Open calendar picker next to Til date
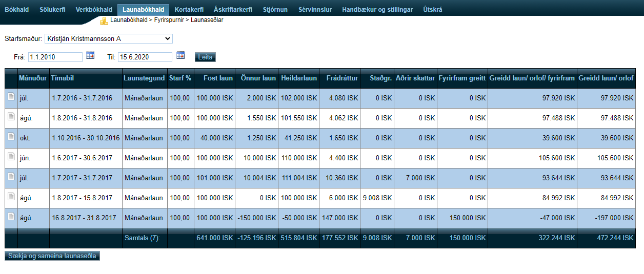 coord(180,55)
